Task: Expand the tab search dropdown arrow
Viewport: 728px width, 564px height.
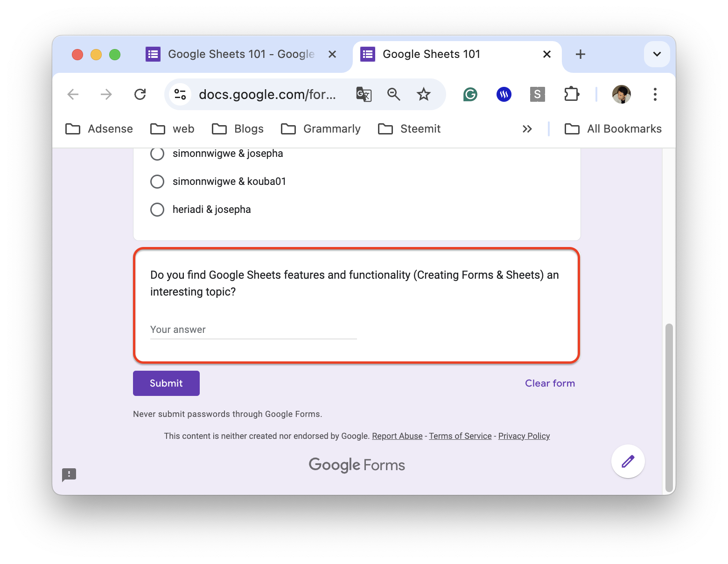Action: 657,55
